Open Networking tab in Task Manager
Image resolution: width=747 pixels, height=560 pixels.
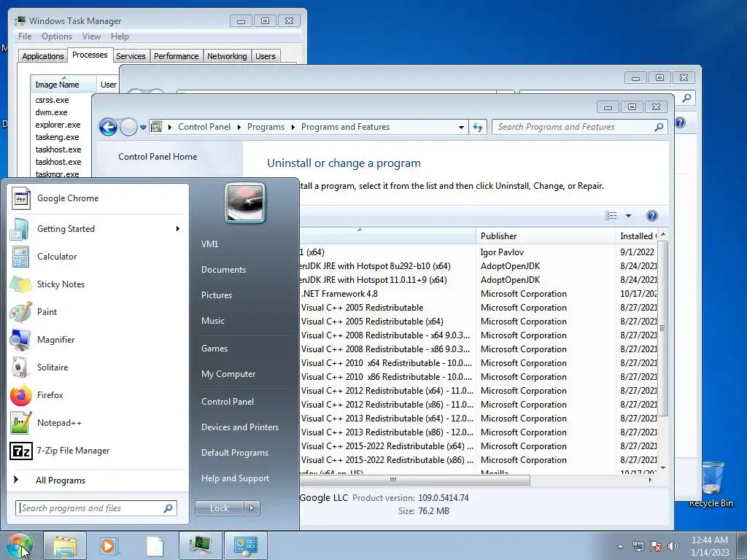coord(227,56)
